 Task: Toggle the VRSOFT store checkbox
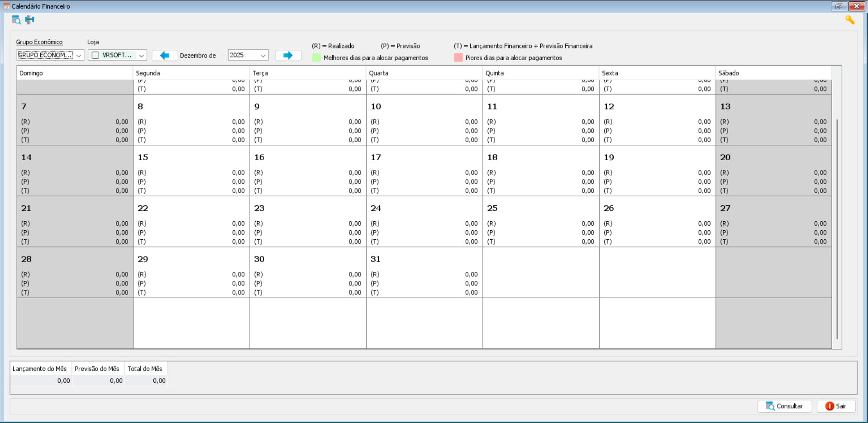click(x=95, y=55)
